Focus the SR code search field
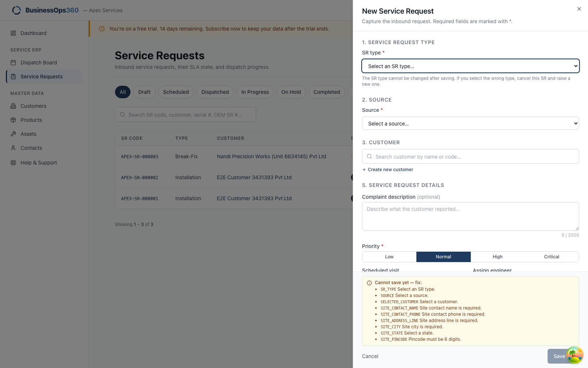The width and height of the screenshot is (588, 368). pyautogui.click(x=186, y=114)
